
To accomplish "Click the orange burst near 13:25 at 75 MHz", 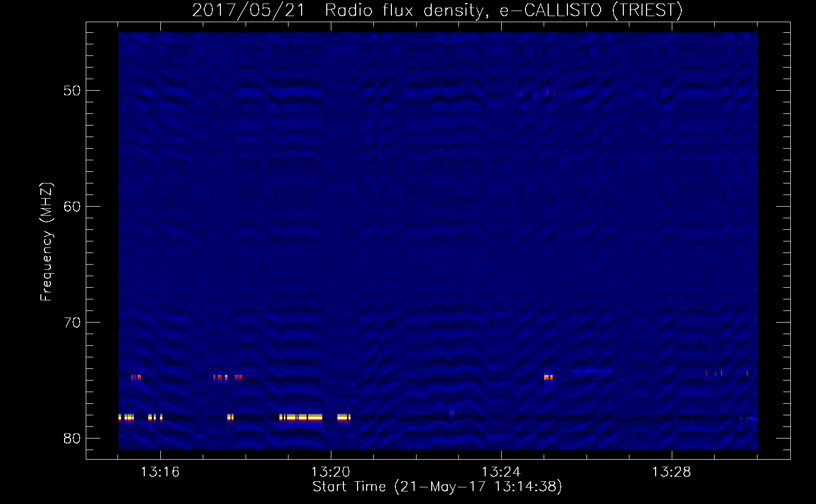I will coord(548,377).
